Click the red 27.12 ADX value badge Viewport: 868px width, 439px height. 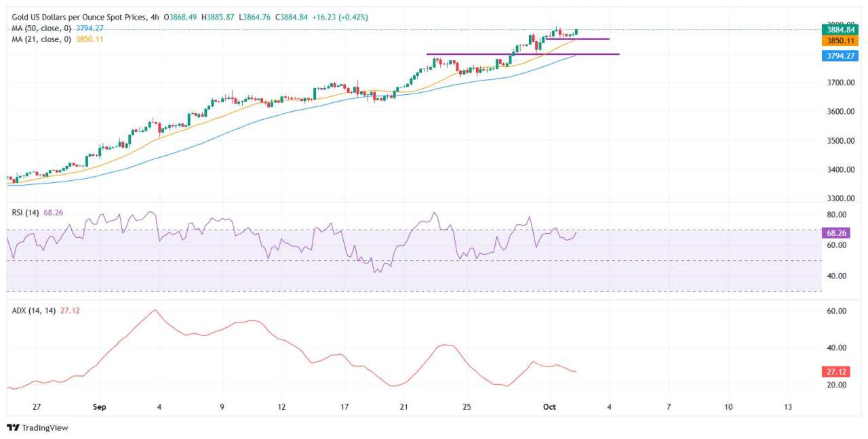point(837,372)
